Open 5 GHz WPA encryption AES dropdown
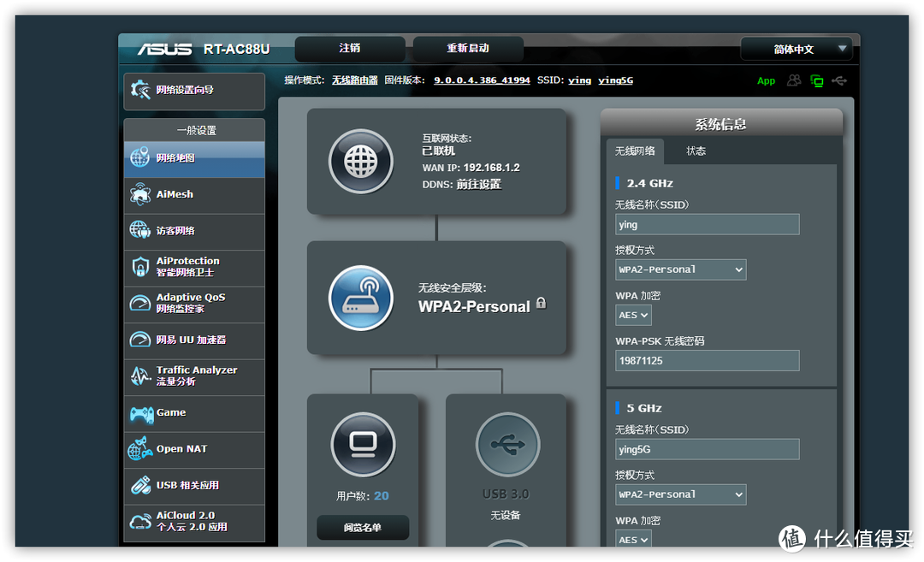The height and width of the screenshot is (562, 924). [633, 539]
